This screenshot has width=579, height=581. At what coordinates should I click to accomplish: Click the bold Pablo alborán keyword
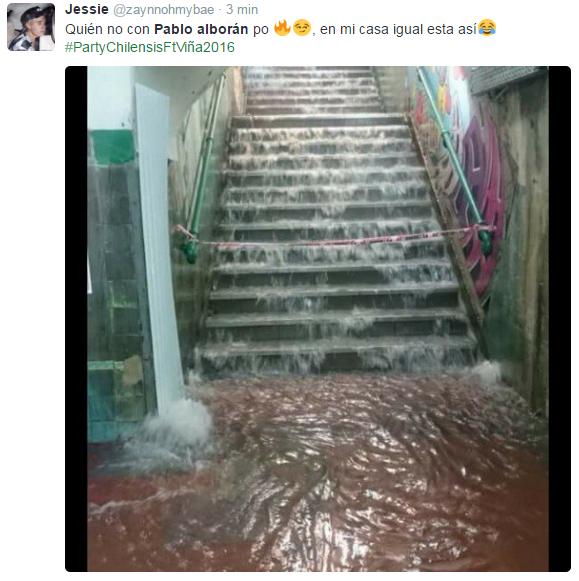pyautogui.click(x=201, y=29)
